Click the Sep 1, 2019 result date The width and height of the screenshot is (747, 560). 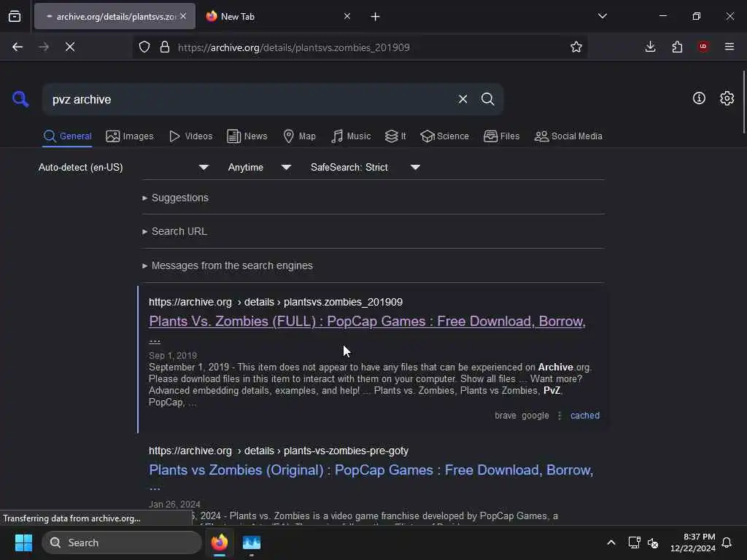pos(173,356)
